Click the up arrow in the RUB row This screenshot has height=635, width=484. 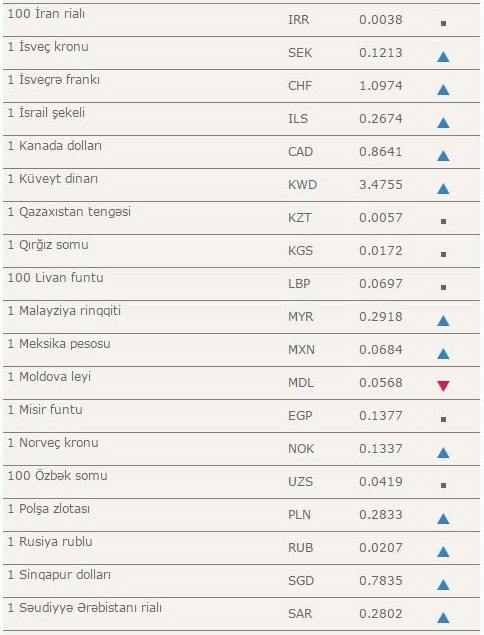443,551
